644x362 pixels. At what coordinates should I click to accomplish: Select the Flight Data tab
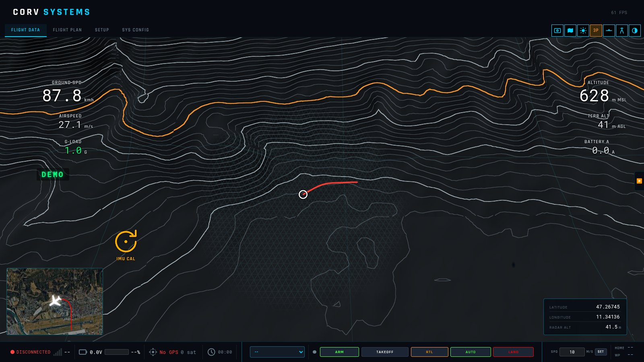coord(25,30)
